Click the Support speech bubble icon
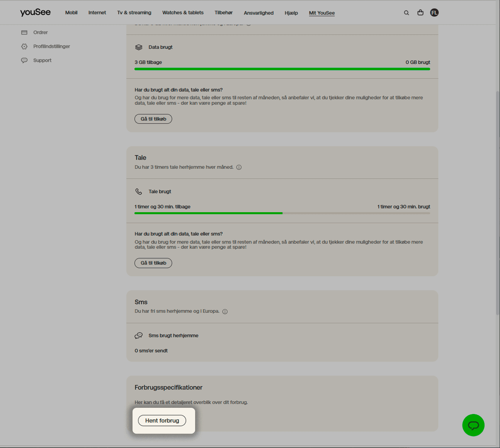 click(x=24, y=60)
